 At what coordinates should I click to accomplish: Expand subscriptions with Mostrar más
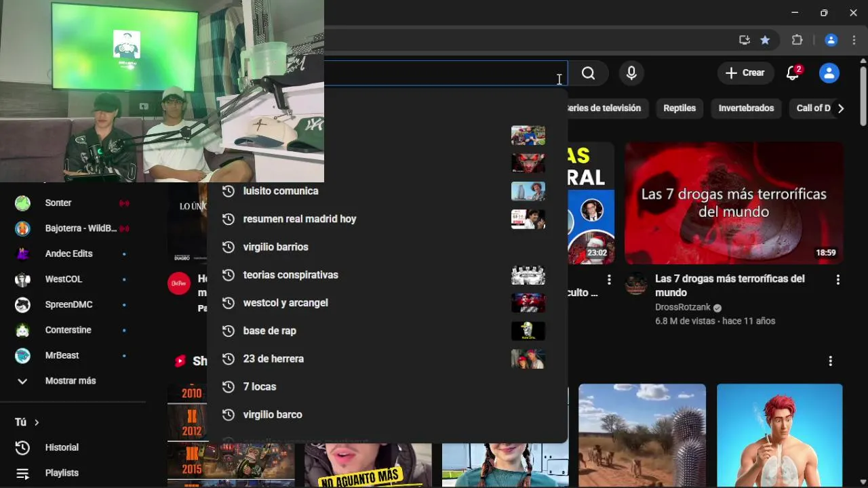point(73,381)
